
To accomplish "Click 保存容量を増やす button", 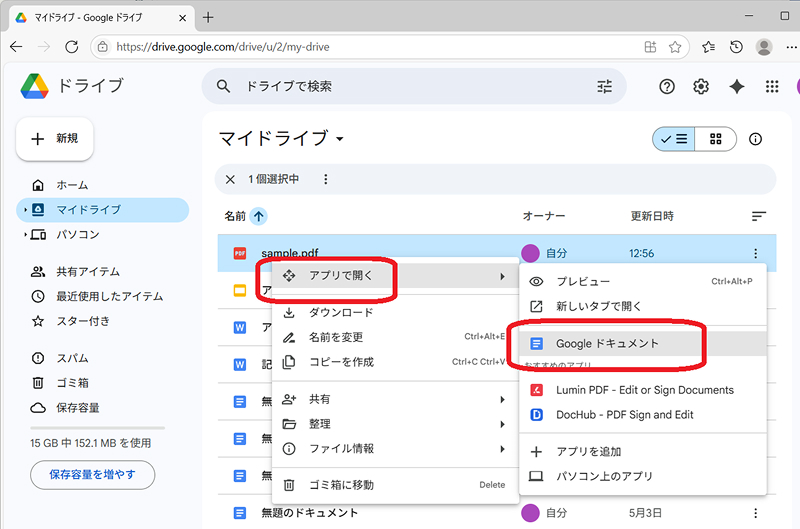I will 92,475.
